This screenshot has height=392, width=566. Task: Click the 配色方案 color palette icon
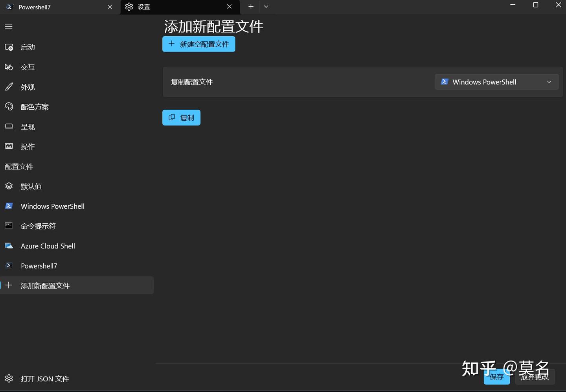click(9, 107)
